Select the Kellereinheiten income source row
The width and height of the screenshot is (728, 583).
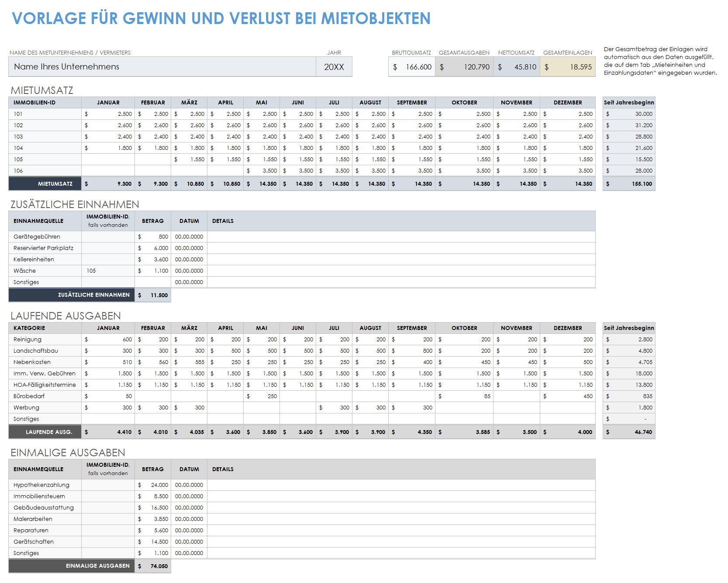(x=45, y=260)
